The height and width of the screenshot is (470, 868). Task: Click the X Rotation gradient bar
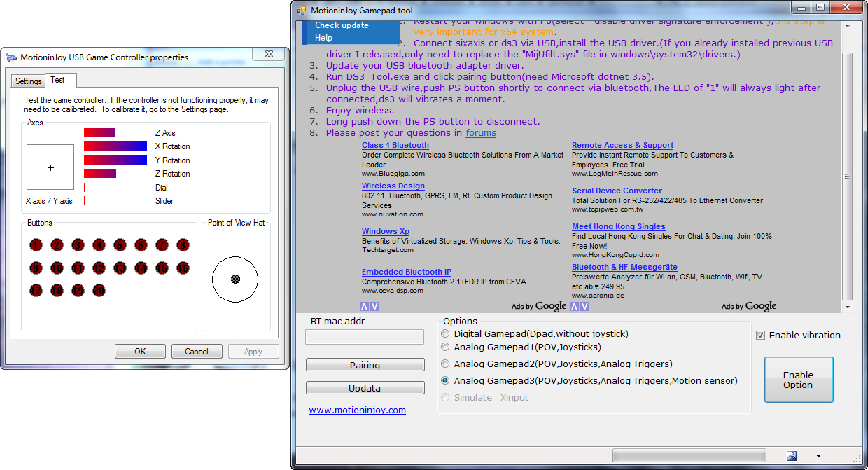tap(115, 146)
